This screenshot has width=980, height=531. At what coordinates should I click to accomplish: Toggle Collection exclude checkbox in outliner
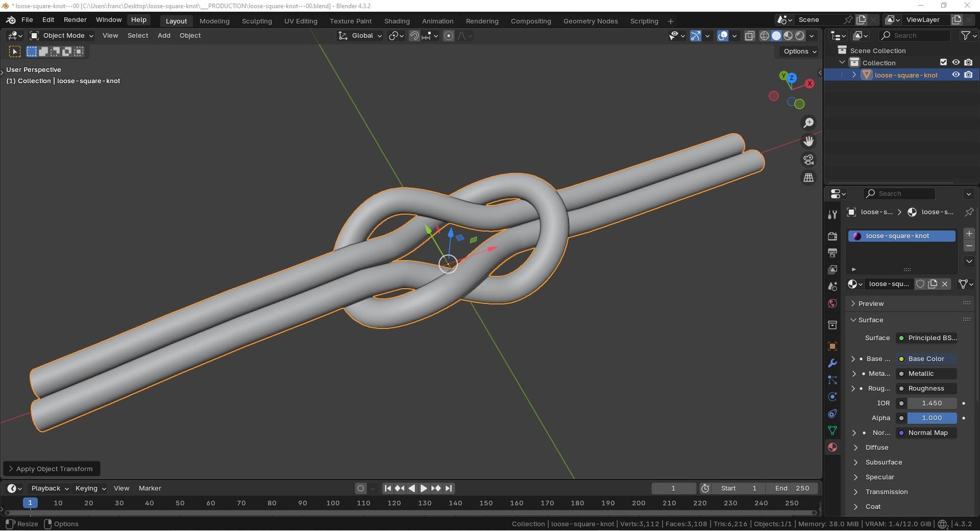click(944, 62)
